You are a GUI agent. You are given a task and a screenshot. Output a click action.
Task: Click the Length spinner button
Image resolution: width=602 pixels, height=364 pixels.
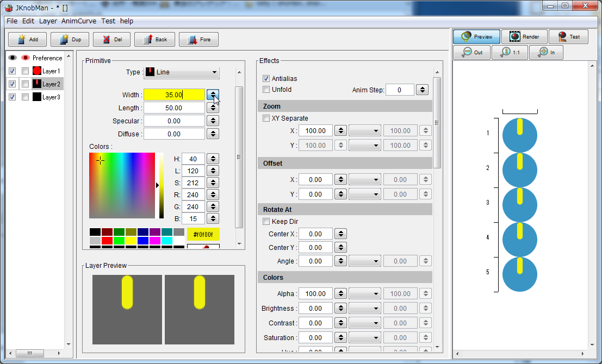coord(213,108)
